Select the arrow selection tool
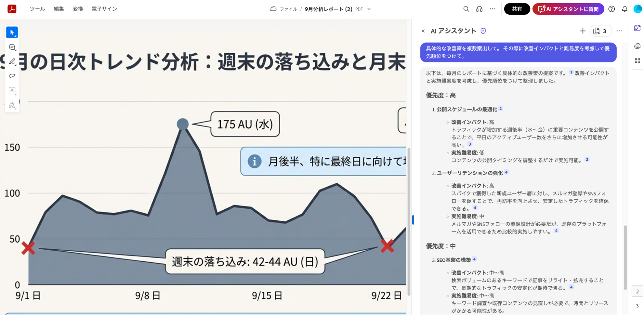 pyautogui.click(x=12, y=33)
